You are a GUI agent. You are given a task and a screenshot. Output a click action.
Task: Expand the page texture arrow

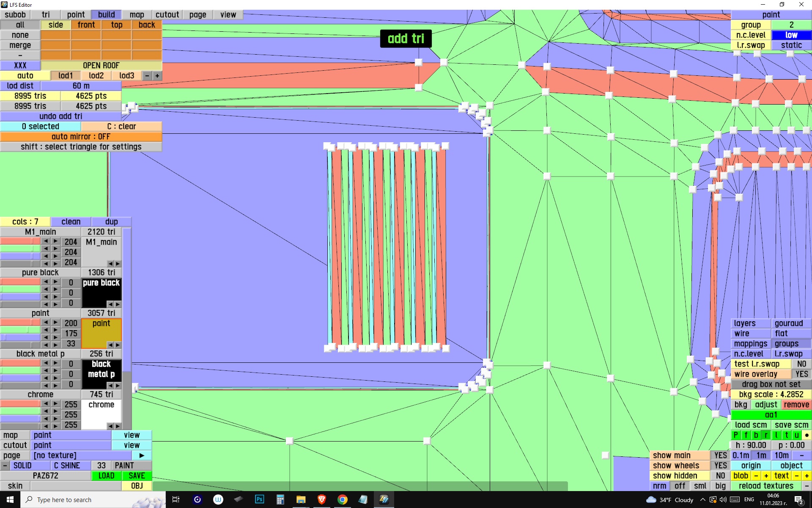point(142,456)
